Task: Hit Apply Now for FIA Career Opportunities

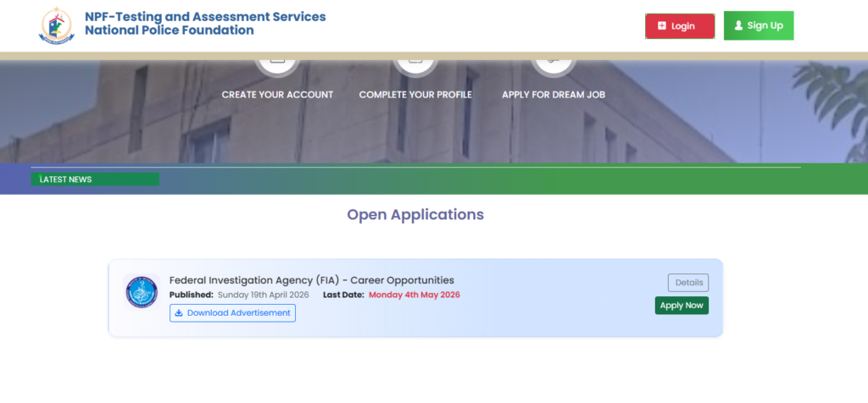Action: click(682, 306)
